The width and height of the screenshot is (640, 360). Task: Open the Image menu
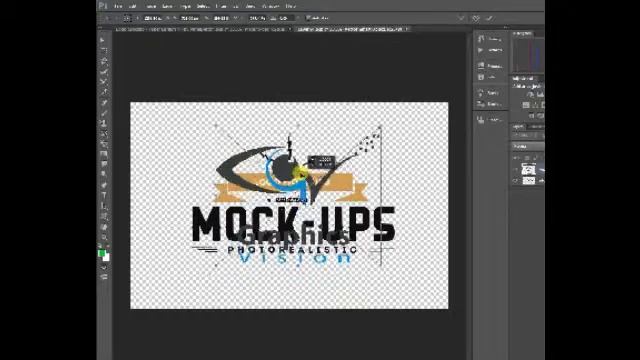[151, 6]
